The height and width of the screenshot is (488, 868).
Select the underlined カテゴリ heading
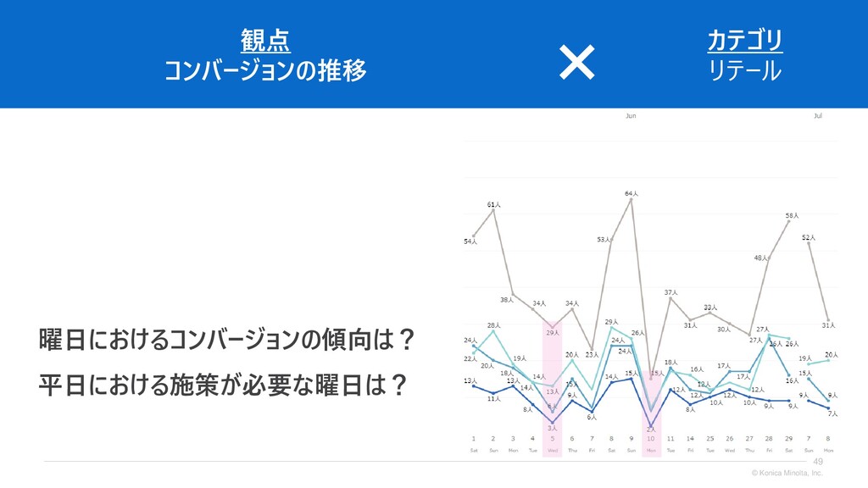[x=745, y=41]
